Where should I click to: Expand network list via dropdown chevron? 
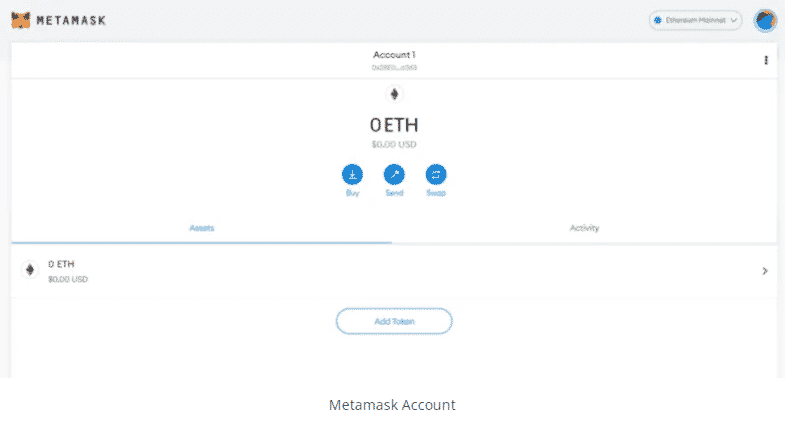pyautogui.click(x=733, y=21)
